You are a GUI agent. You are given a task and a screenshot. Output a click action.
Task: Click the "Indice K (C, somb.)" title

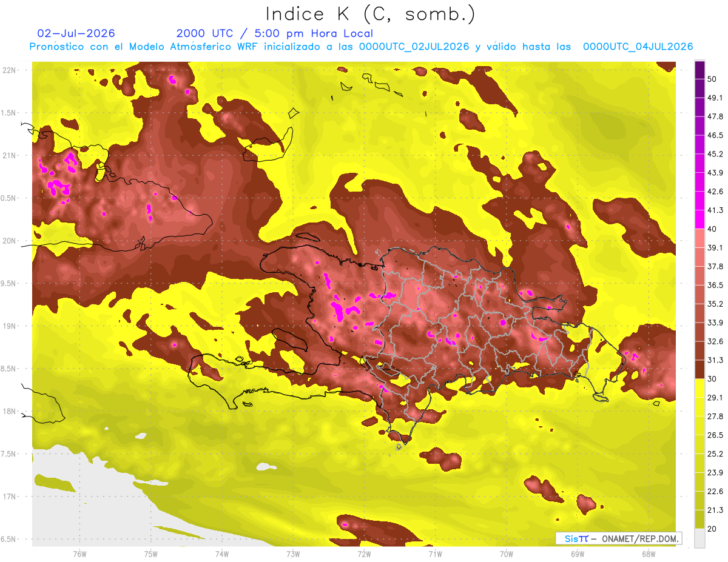pyautogui.click(x=371, y=14)
